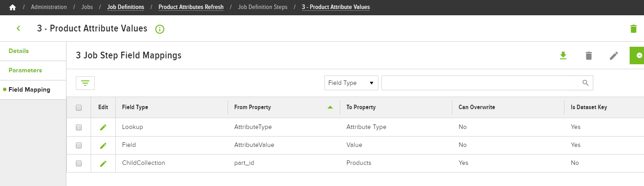Viewport: 644px width, 186px height.
Task: Download field mappings with the export icon
Action: (x=563, y=55)
